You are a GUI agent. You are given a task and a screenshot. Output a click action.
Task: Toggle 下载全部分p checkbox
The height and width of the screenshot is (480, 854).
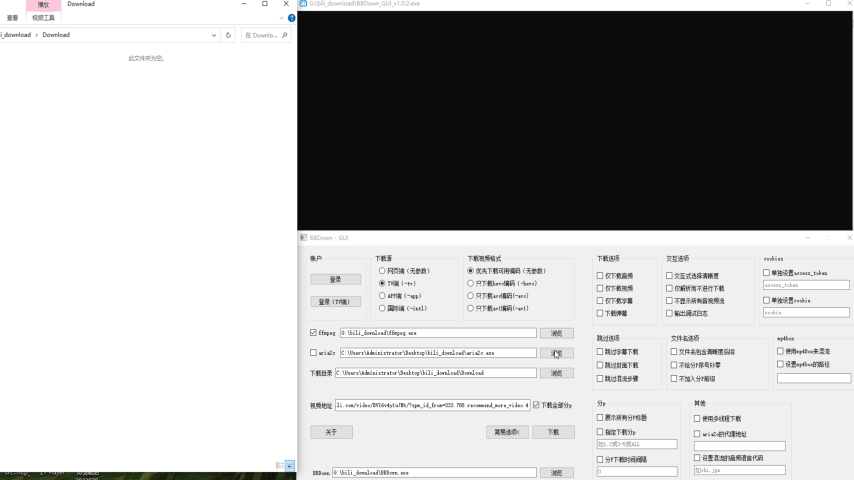[x=536, y=405]
